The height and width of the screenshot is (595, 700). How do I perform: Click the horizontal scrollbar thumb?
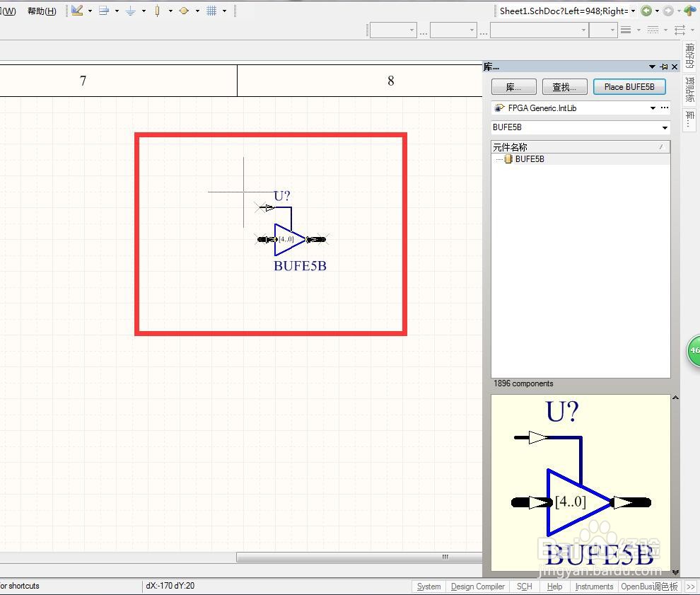tap(359, 557)
